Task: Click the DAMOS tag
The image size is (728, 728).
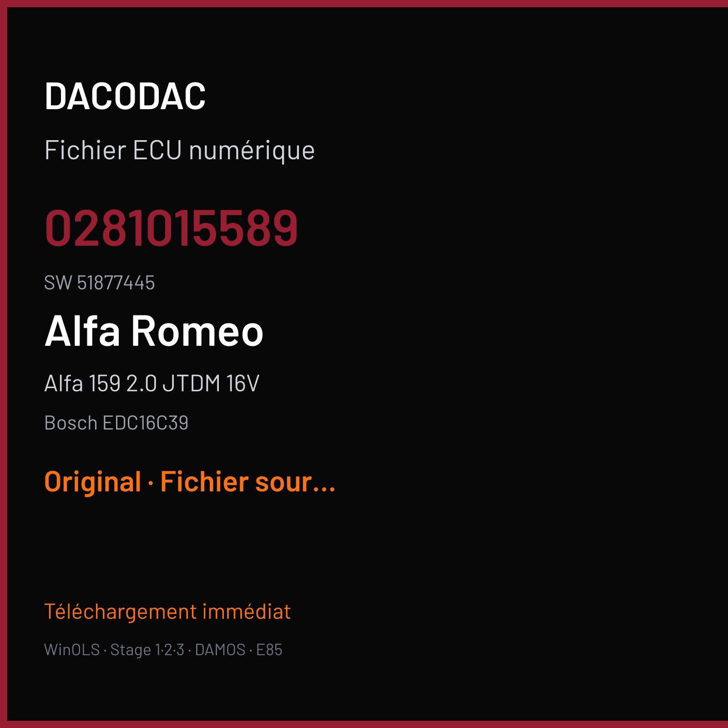Action: coord(220,650)
